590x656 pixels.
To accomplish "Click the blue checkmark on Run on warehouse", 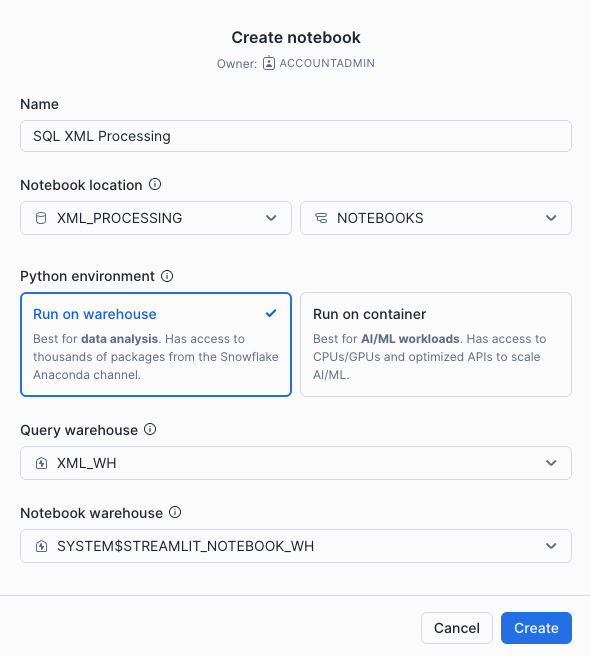I will click(x=271, y=313).
